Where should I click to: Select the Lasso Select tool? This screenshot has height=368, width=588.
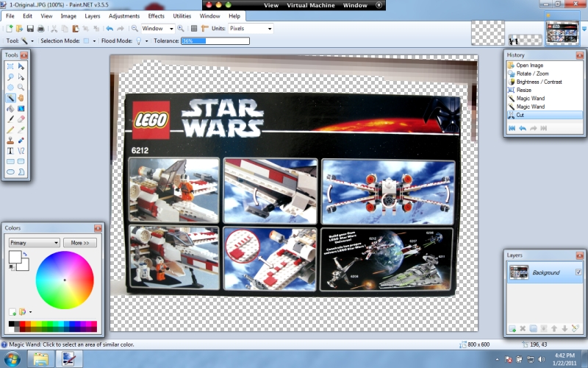pyautogui.click(x=10, y=77)
